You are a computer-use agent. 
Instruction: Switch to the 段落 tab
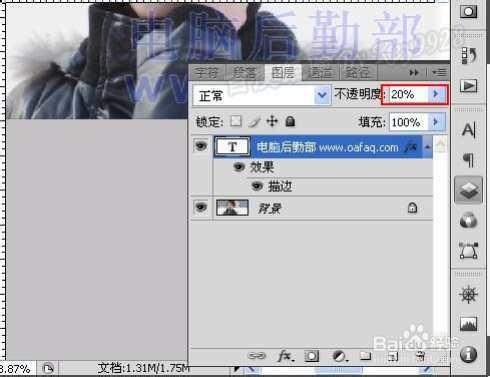click(x=245, y=73)
